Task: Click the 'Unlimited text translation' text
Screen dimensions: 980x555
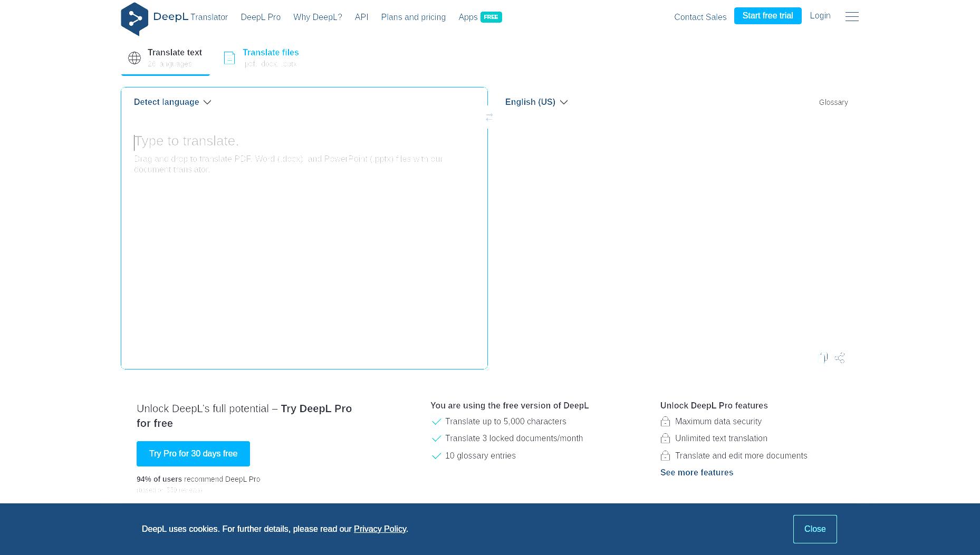Action: 721,439
